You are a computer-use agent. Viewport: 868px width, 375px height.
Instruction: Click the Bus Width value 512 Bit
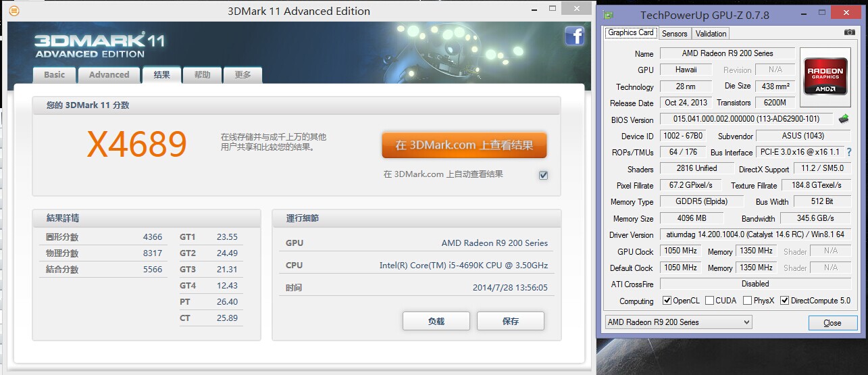(x=822, y=201)
